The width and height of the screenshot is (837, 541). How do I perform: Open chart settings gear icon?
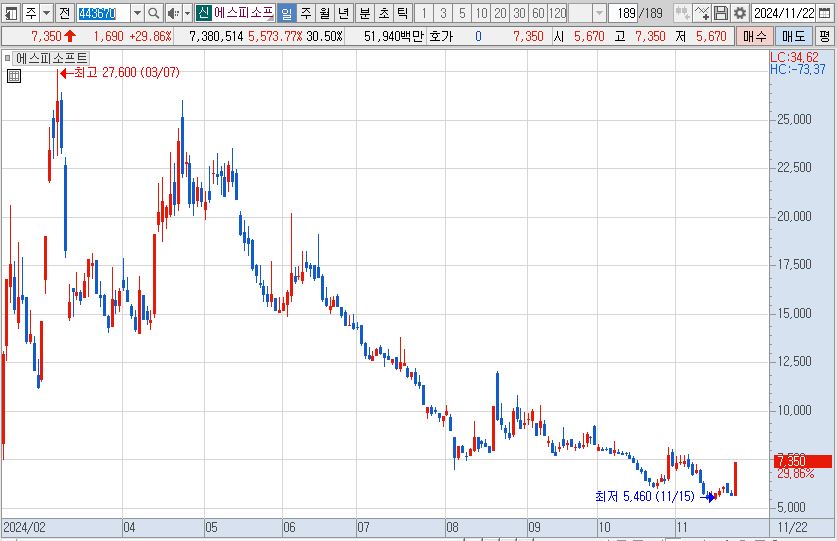click(740, 13)
